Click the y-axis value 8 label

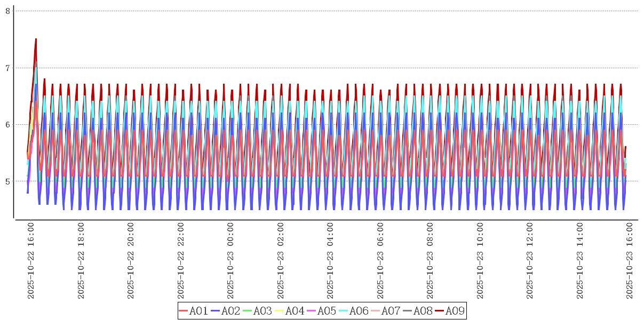pyautogui.click(x=7, y=11)
